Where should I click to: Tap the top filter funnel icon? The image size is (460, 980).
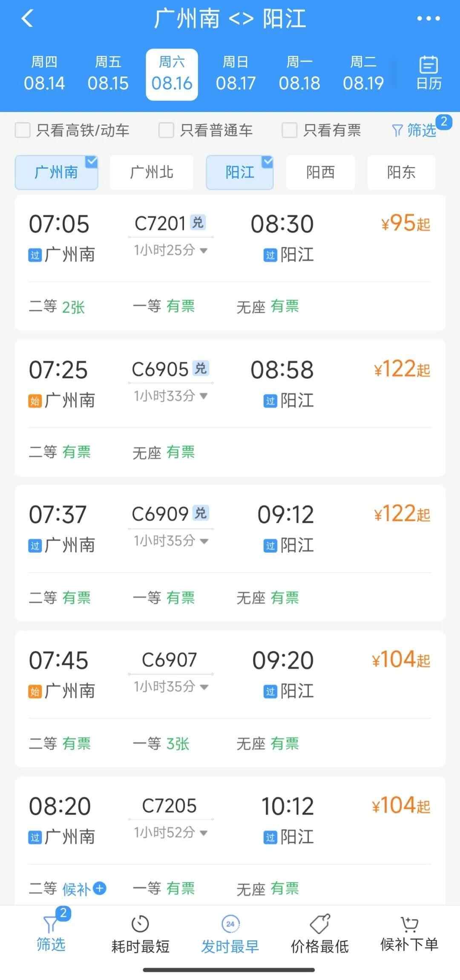coord(397,130)
